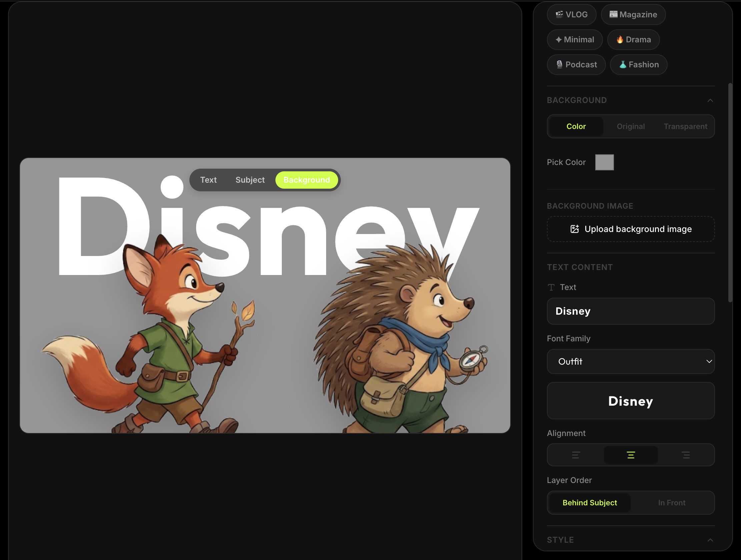Click the "Pick Color" label
Screen dimensions: 741x560
566,162
